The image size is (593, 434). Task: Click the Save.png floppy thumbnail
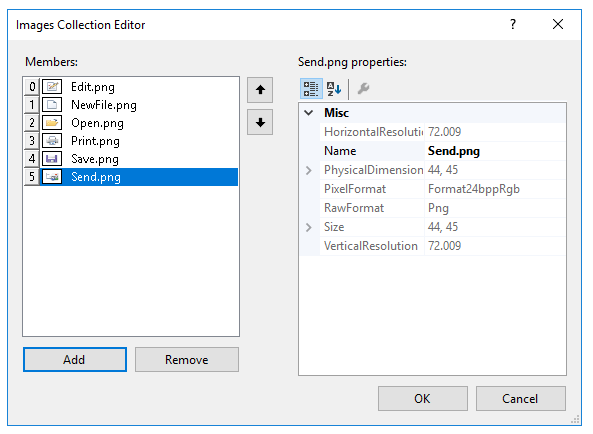tap(52, 159)
